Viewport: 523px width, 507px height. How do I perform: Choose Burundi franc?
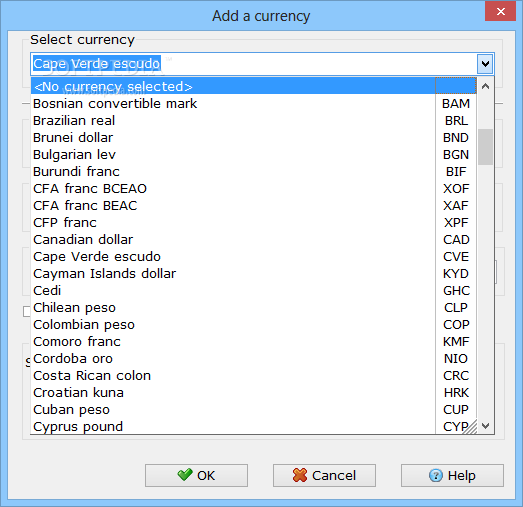point(253,171)
